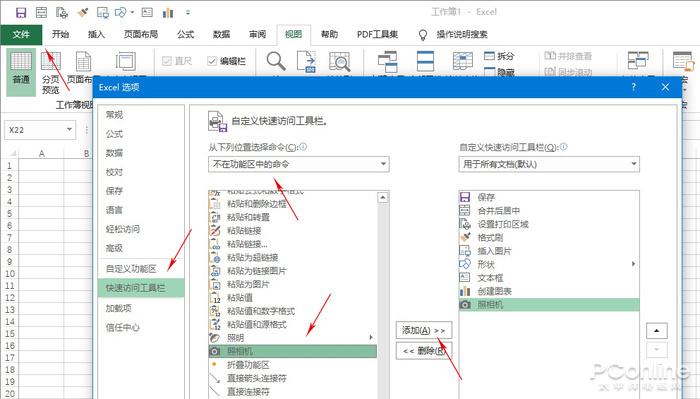Select 高级 in options sidebar
700x399 pixels.
(141, 248)
